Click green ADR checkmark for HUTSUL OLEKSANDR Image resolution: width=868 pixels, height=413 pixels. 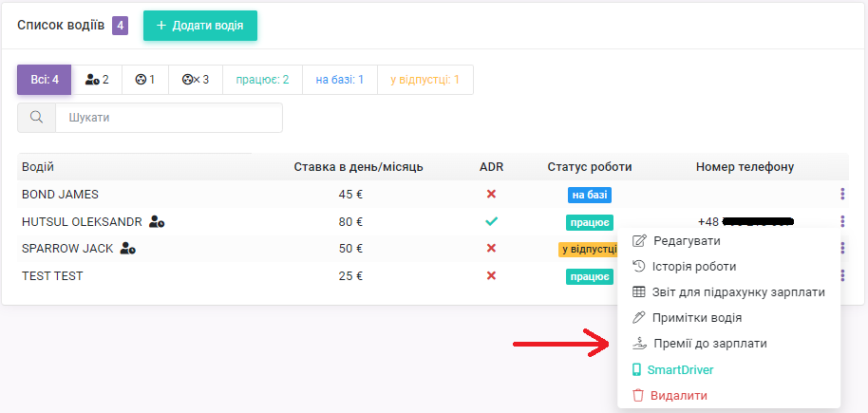point(491,222)
